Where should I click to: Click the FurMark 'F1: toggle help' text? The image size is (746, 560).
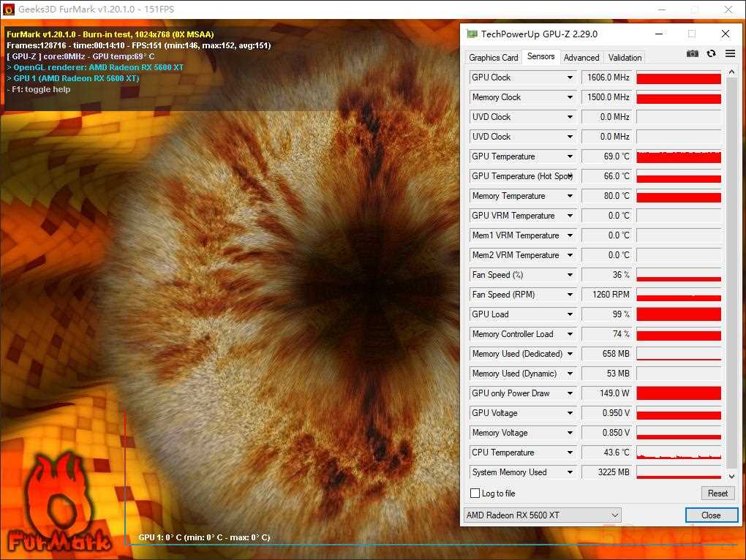point(41,89)
